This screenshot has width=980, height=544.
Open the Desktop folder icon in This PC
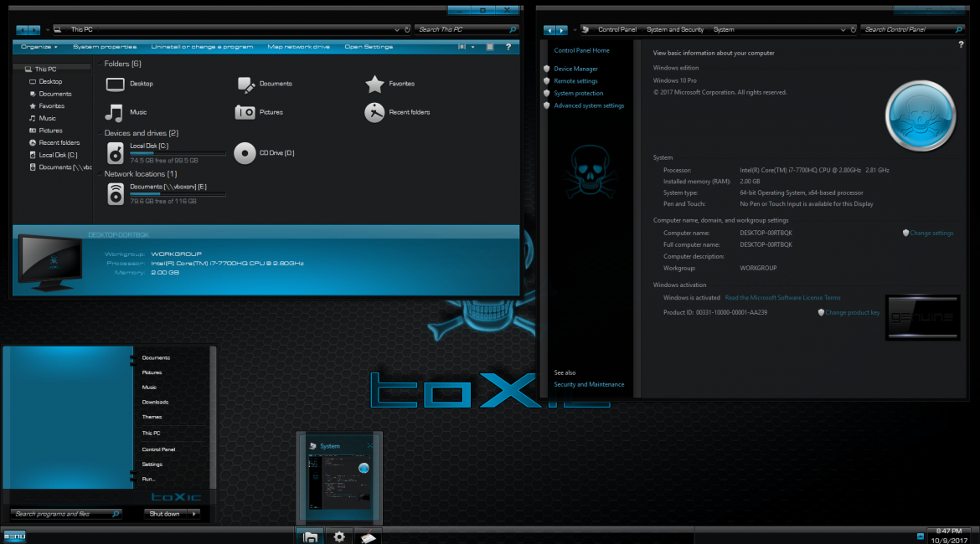coord(115,84)
